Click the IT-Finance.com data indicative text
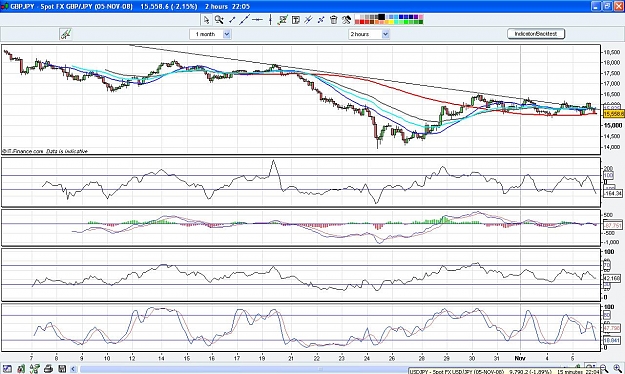The height and width of the screenshot is (374, 625). 45,151
